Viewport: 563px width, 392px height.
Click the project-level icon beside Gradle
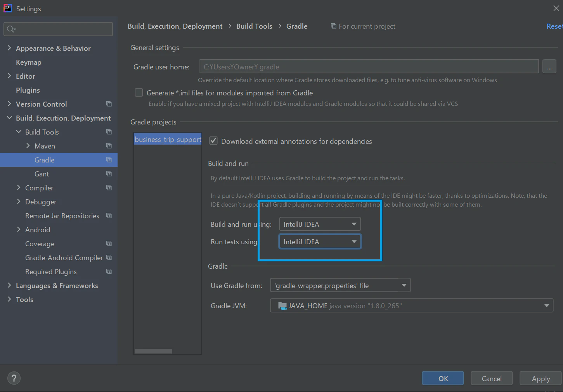tap(109, 160)
